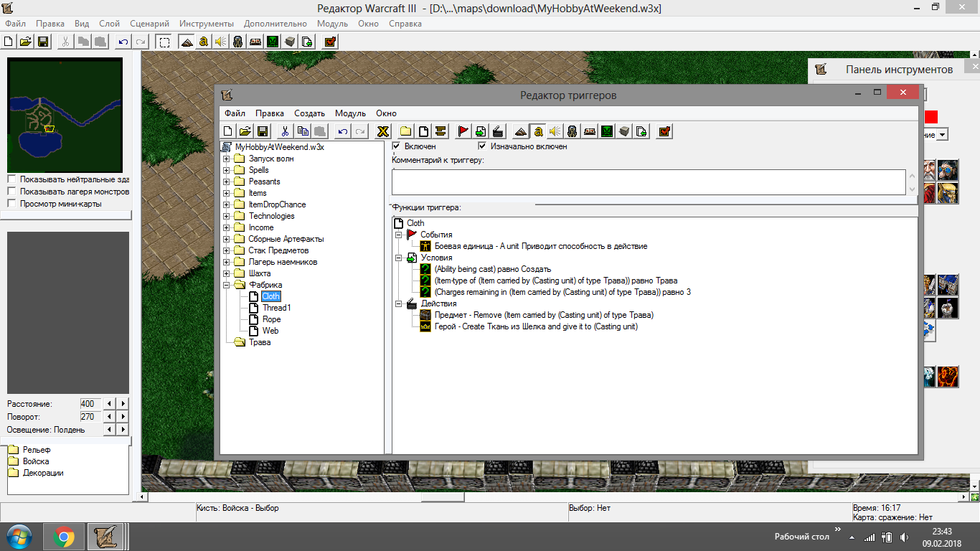
Task: Cut selection with Trigger Editor scissors icon
Action: 285,131
